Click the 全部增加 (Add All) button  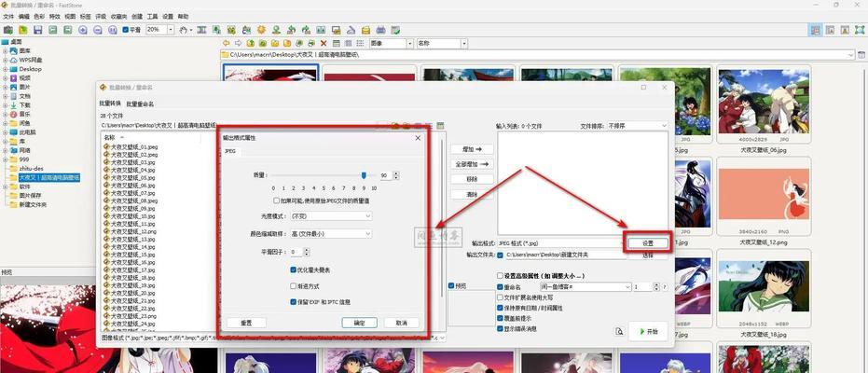point(472,164)
